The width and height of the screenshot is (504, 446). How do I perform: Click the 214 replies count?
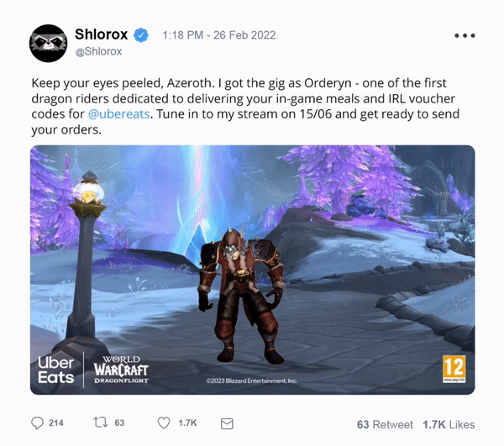[x=56, y=422]
